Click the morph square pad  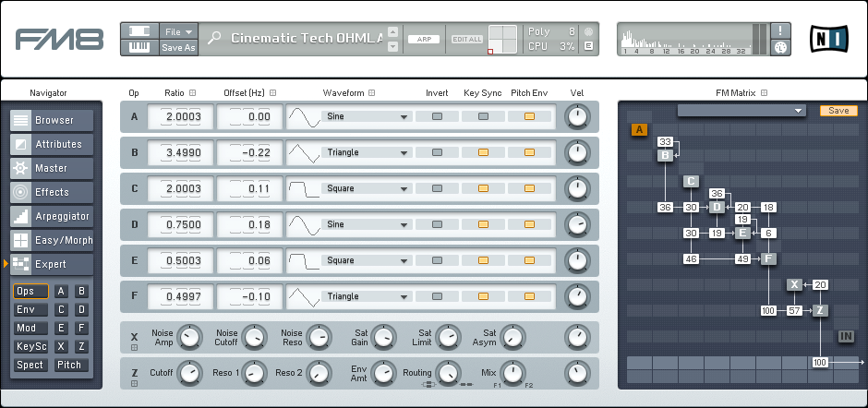(x=502, y=40)
